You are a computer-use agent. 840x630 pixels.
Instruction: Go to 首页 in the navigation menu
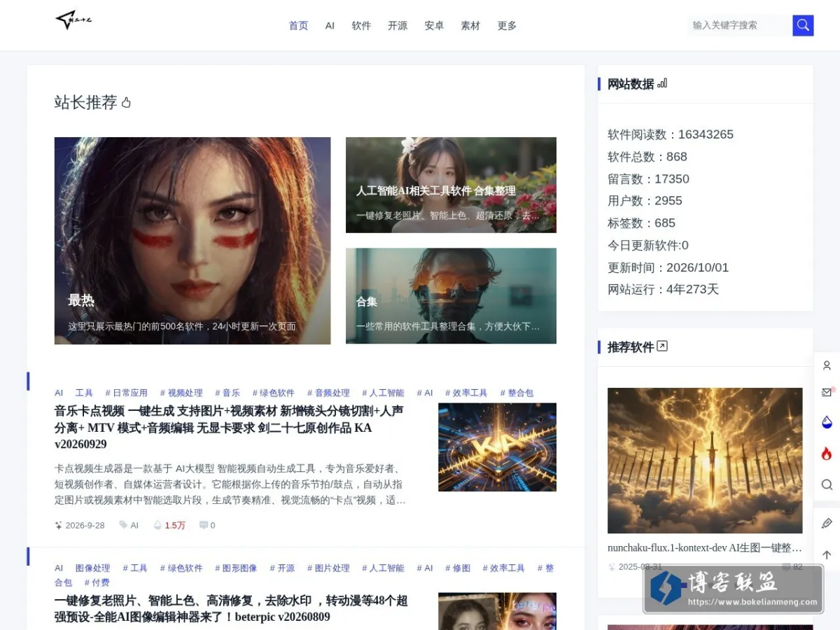[299, 25]
